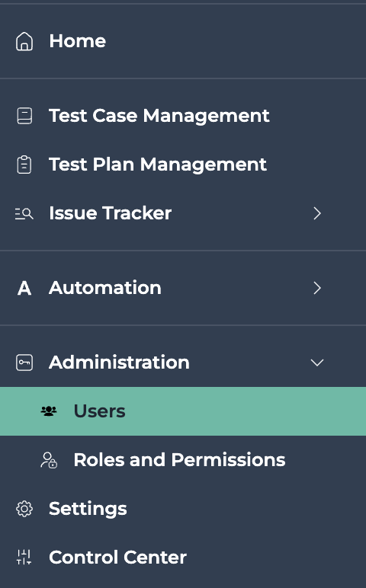Click the Home house icon
Screen dimensions: 366x588
24,41
